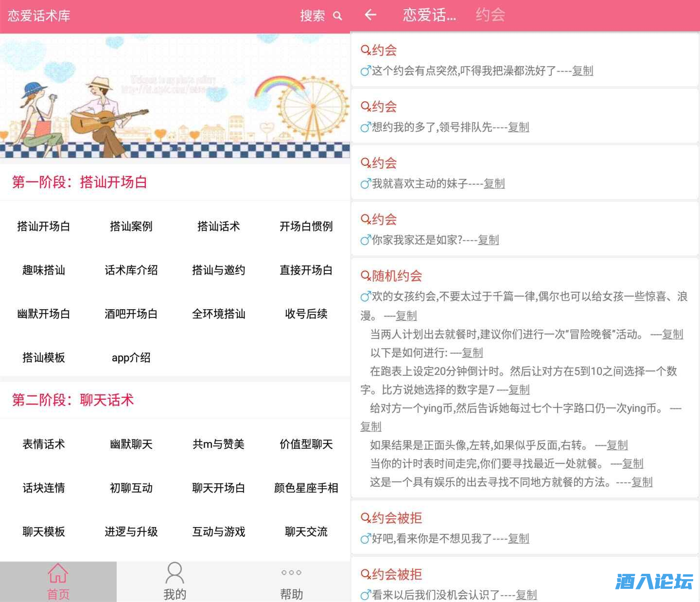Open the app介绍 item
Image resolution: width=700 pixels, height=602 pixels.
coord(131,357)
